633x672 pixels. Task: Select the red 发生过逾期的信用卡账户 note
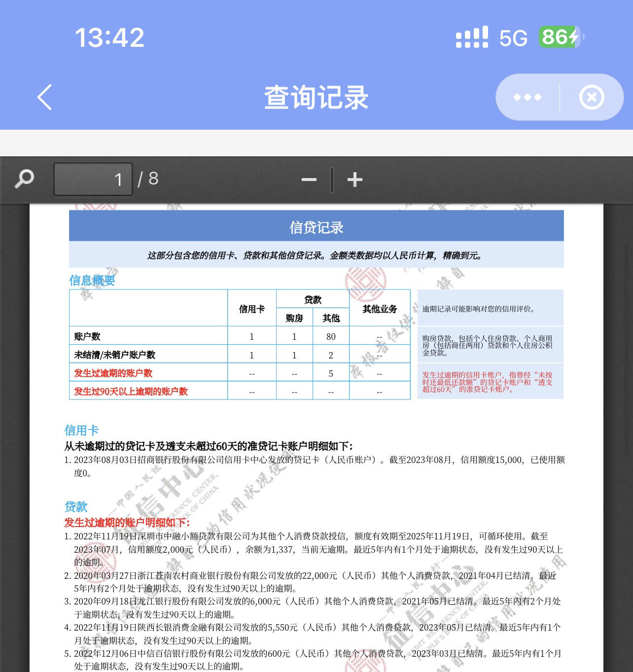tap(491, 382)
